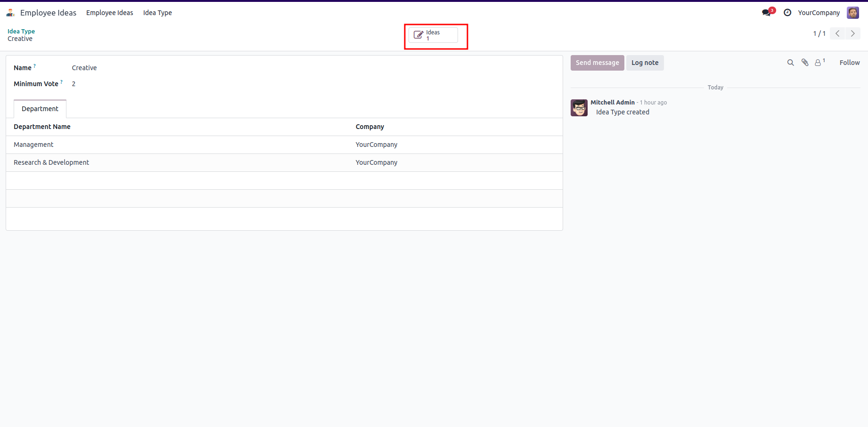Open the Research & Development row

click(284, 162)
